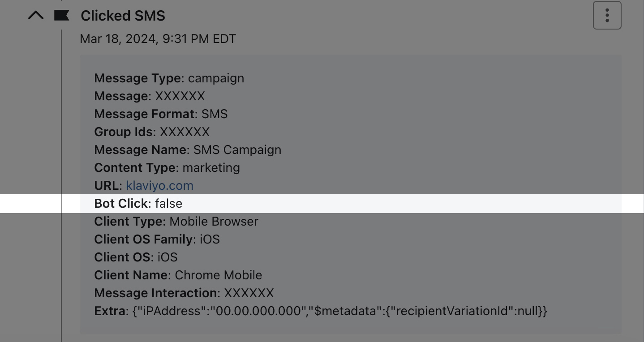Click the chevron to collapse the event
Screen dimensions: 644x342
(36, 15)
